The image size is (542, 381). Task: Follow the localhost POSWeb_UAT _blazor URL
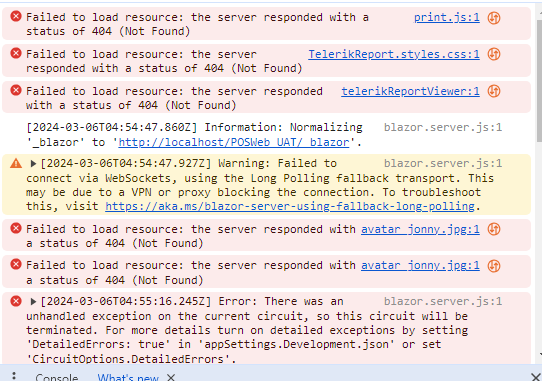point(234,142)
